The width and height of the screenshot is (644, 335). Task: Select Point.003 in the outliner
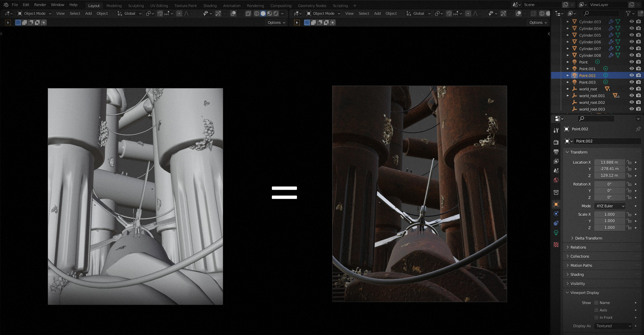click(587, 82)
